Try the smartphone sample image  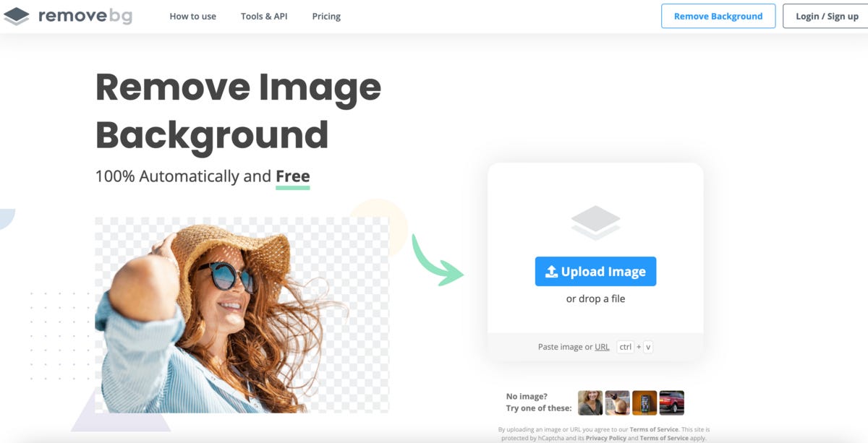[644, 403]
